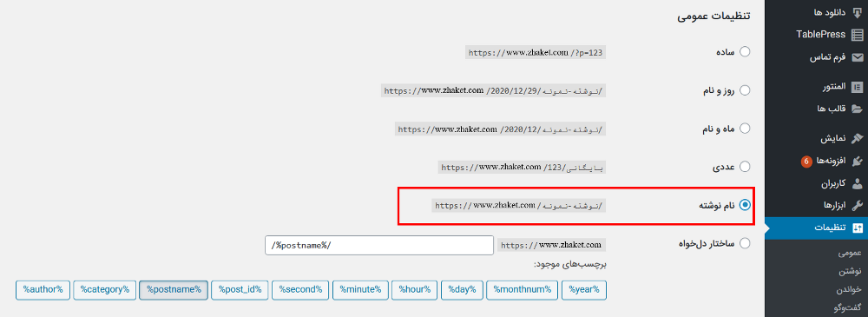Insert the %minute% tag
The width and height of the screenshot is (868, 317).
(x=360, y=290)
